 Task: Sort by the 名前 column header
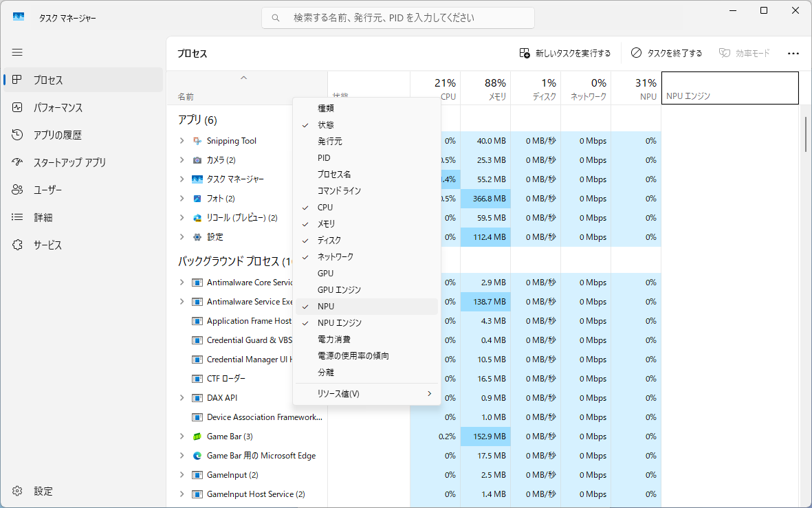tap(247, 88)
